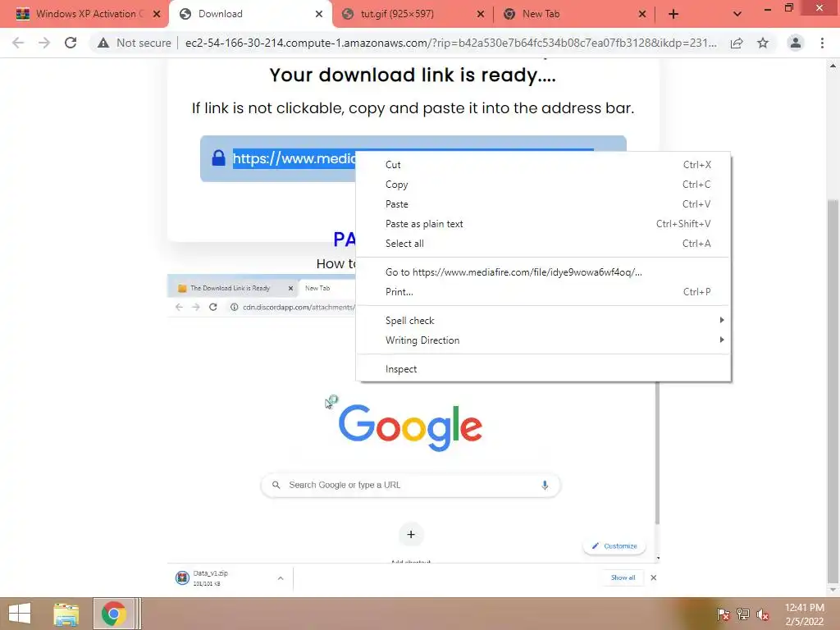This screenshot has width=840, height=630.
Task: Open Action Center flag tray icon
Action: 724,614
